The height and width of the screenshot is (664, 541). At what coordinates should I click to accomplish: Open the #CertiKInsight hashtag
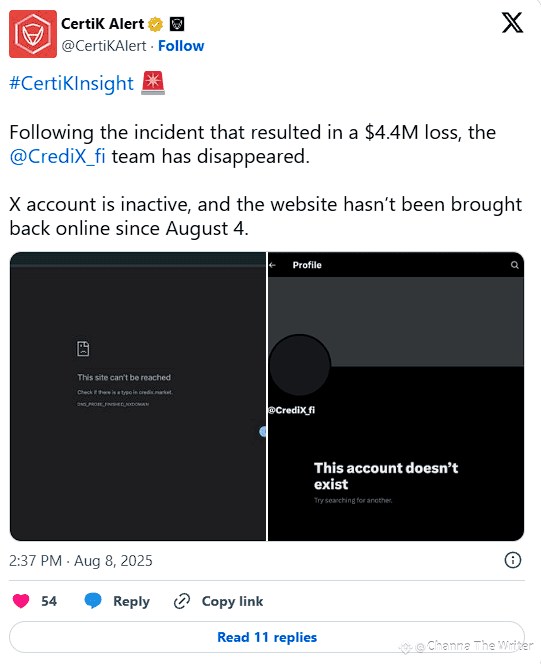pyautogui.click(x=72, y=83)
